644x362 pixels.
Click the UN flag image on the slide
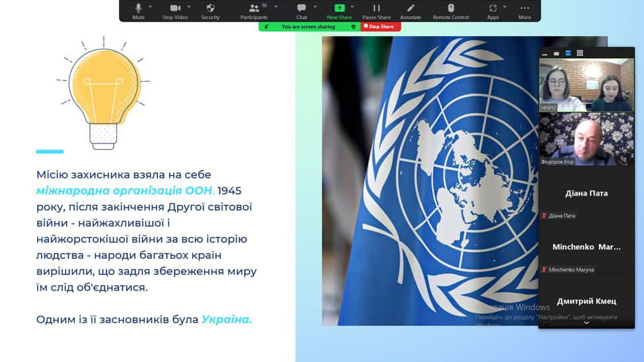[x=430, y=181]
